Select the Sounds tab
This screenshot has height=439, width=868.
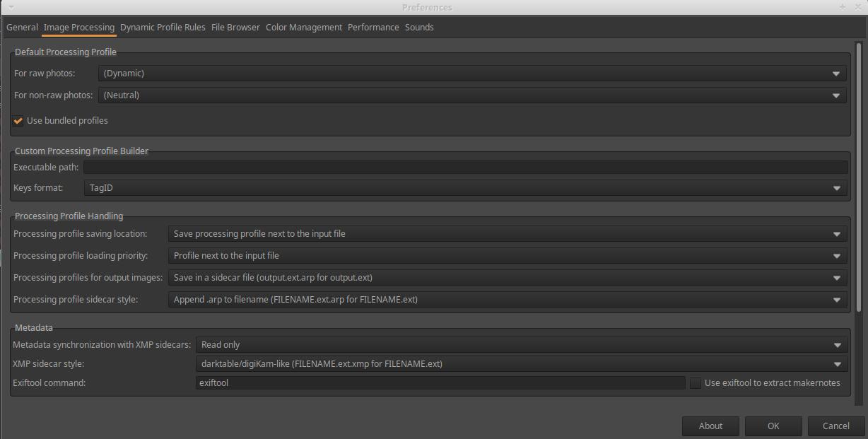pyautogui.click(x=419, y=28)
